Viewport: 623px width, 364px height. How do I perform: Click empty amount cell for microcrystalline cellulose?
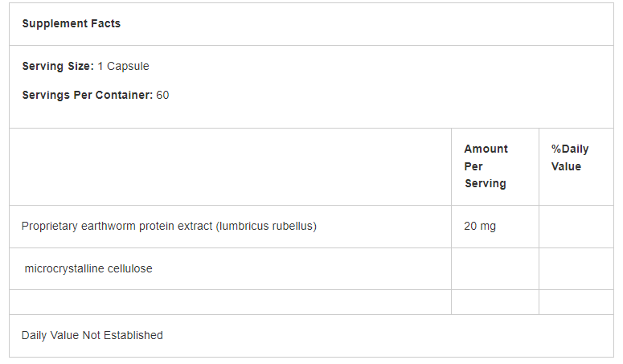[494, 268]
